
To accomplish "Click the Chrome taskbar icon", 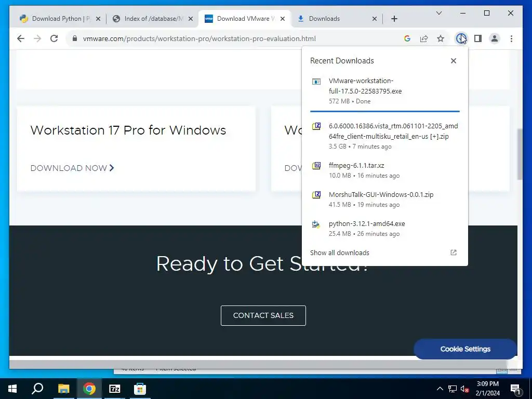I will click(89, 389).
